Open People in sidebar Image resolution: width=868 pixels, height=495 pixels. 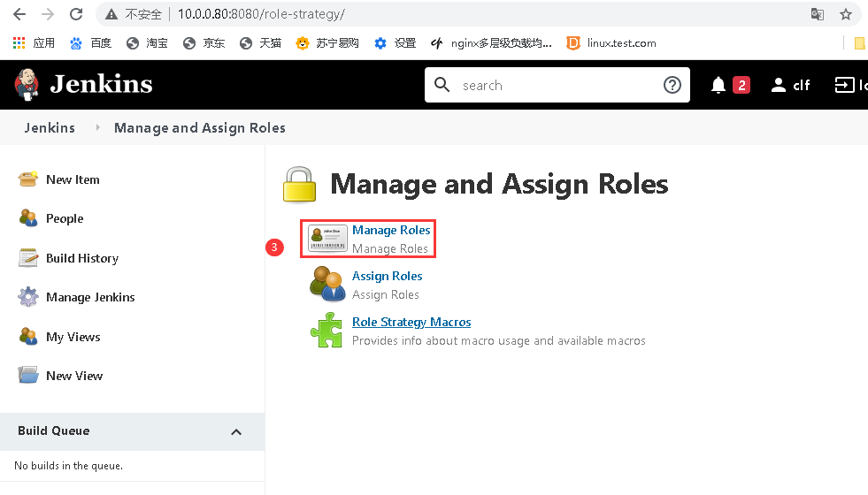(x=65, y=219)
